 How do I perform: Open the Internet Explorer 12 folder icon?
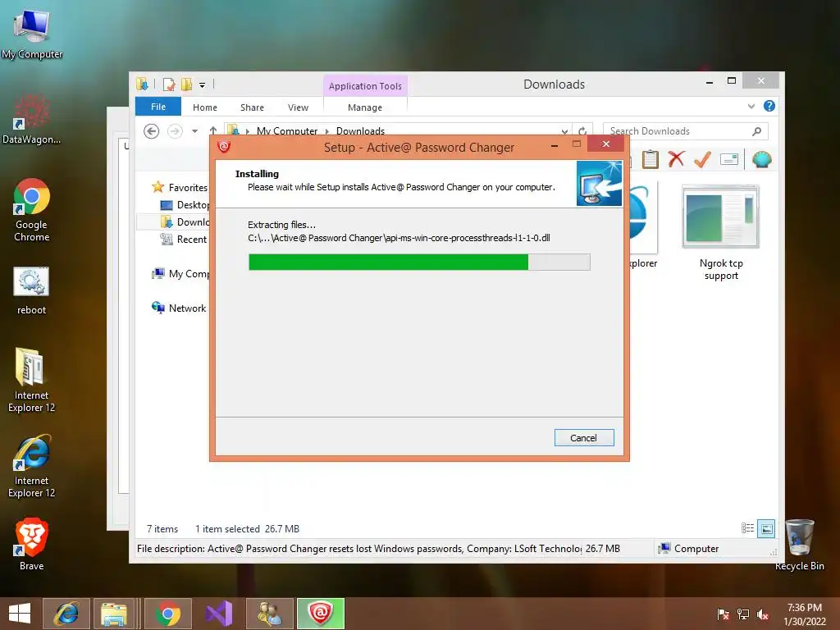(x=32, y=381)
